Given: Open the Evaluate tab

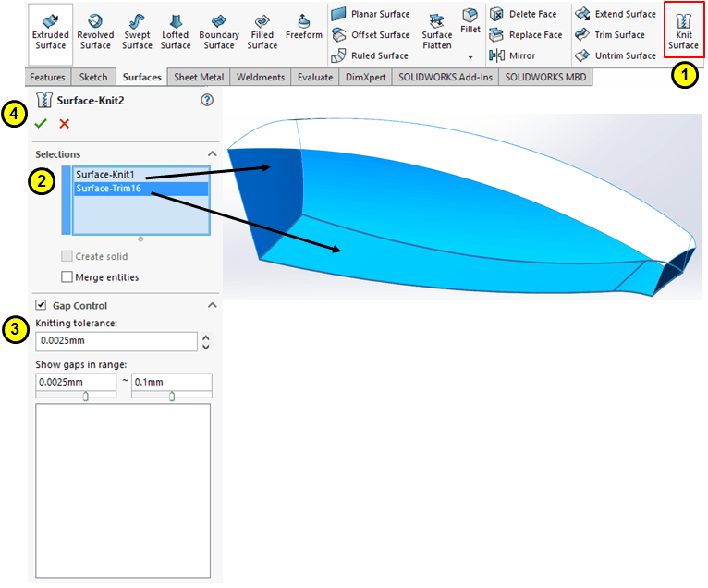Looking at the screenshot, I should [x=315, y=78].
